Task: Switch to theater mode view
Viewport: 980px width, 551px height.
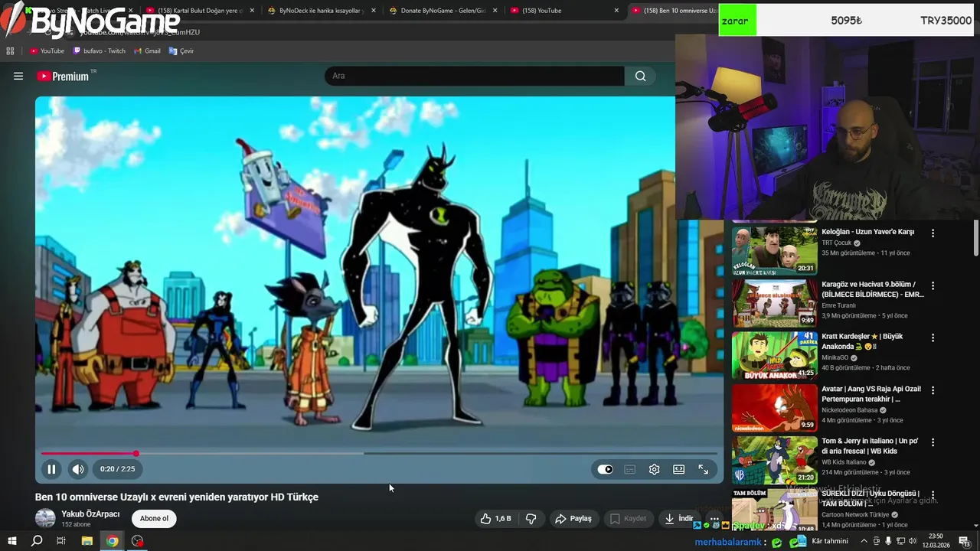Action: pos(679,469)
